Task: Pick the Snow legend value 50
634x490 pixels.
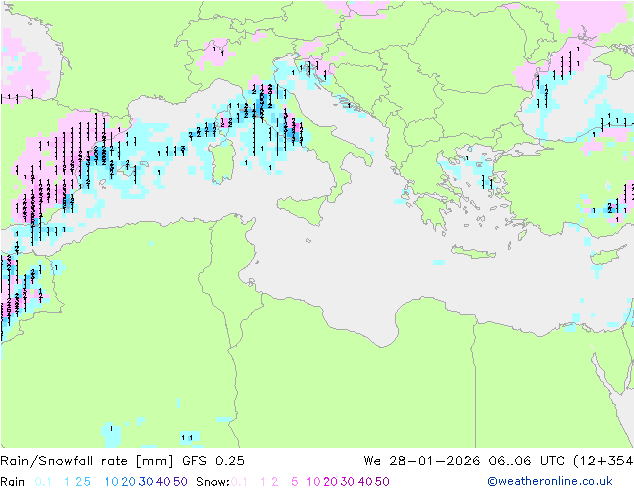Action: pos(382,482)
